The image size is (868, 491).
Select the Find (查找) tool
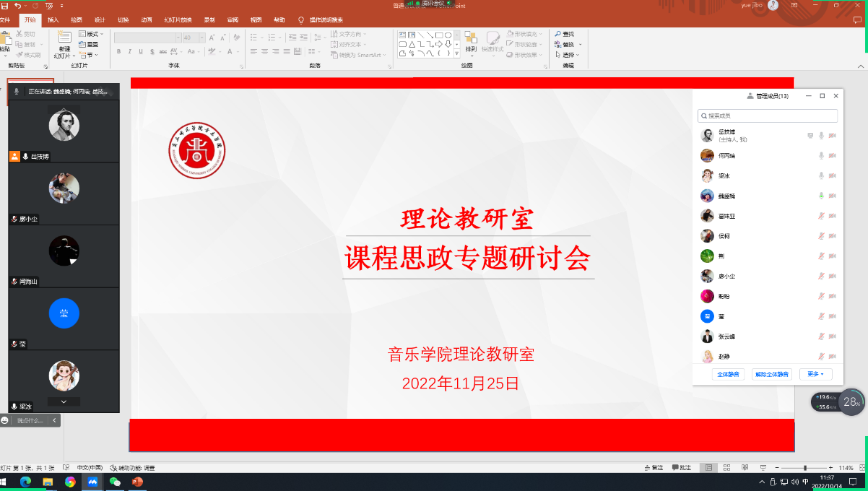[565, 34]
